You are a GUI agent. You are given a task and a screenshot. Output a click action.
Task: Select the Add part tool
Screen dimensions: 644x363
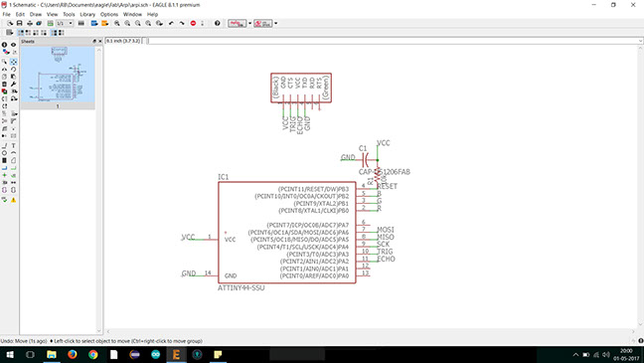tap(4, 91)
